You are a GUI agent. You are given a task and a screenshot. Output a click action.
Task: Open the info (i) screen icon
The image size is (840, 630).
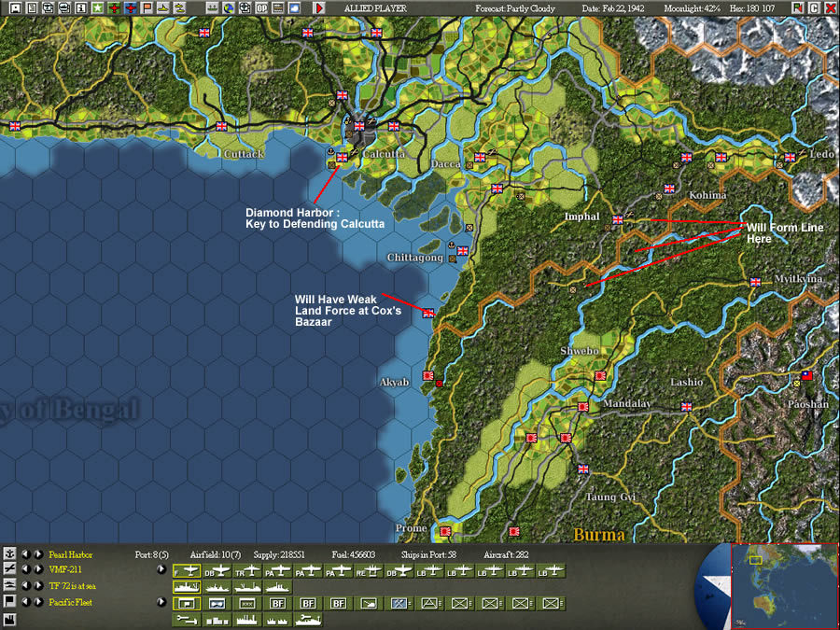pyautogui.click(x=81, y=8)
